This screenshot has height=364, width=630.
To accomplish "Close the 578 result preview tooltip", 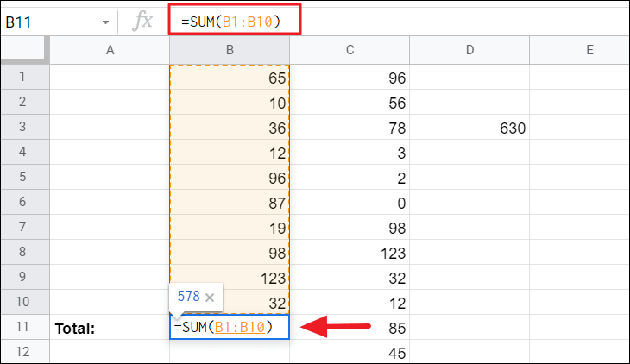I will [x=210, y=296].
